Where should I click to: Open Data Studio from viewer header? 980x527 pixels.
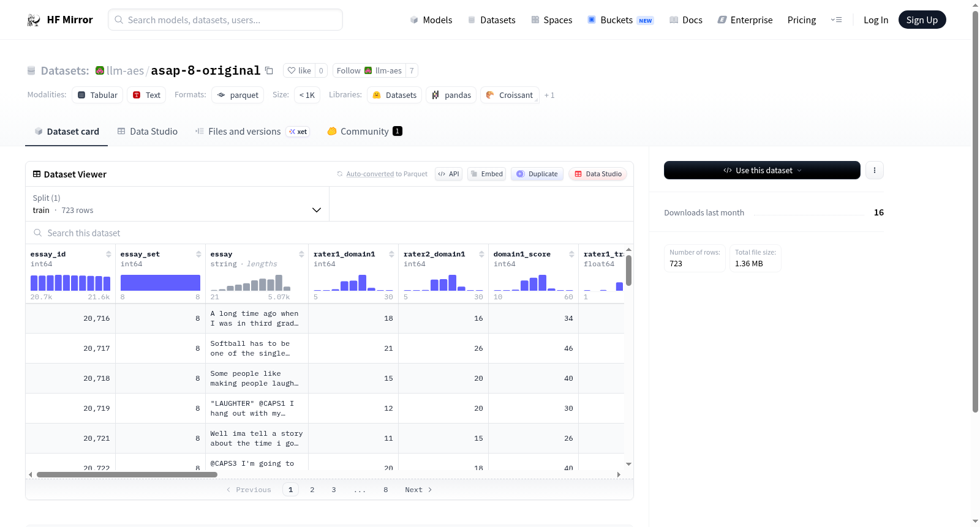point(598,174)
